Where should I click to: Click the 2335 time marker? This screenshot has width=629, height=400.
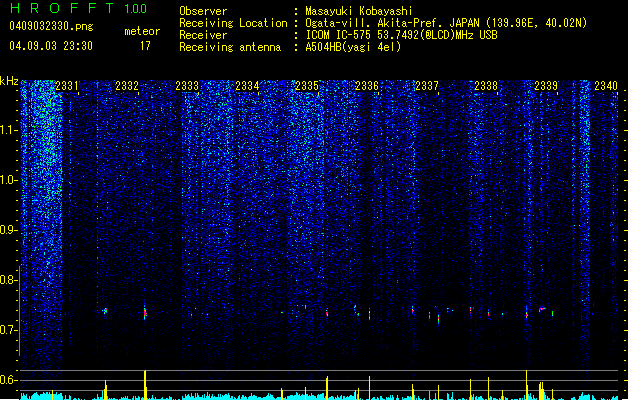tap(307, 86)
